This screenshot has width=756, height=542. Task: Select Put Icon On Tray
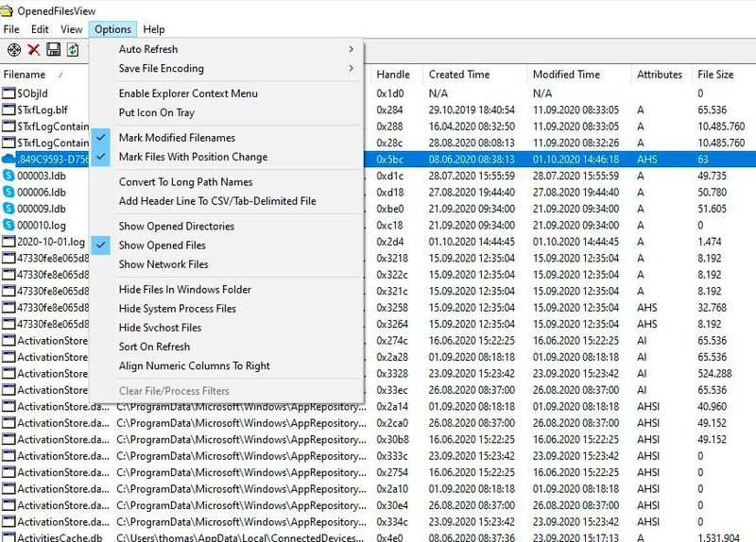pyautogui.click(x=226, y=112)
